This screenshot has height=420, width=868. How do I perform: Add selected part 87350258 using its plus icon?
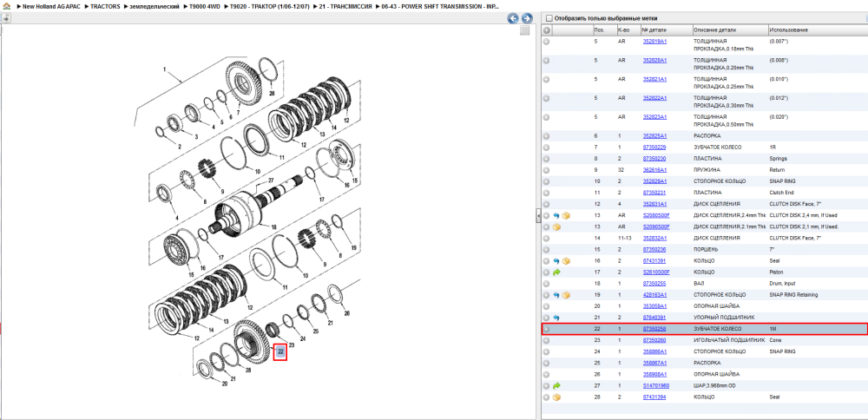point(546,329)
